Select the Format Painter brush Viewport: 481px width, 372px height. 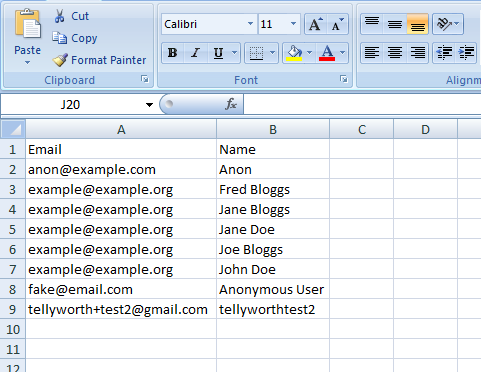click(x=60, y=60)
